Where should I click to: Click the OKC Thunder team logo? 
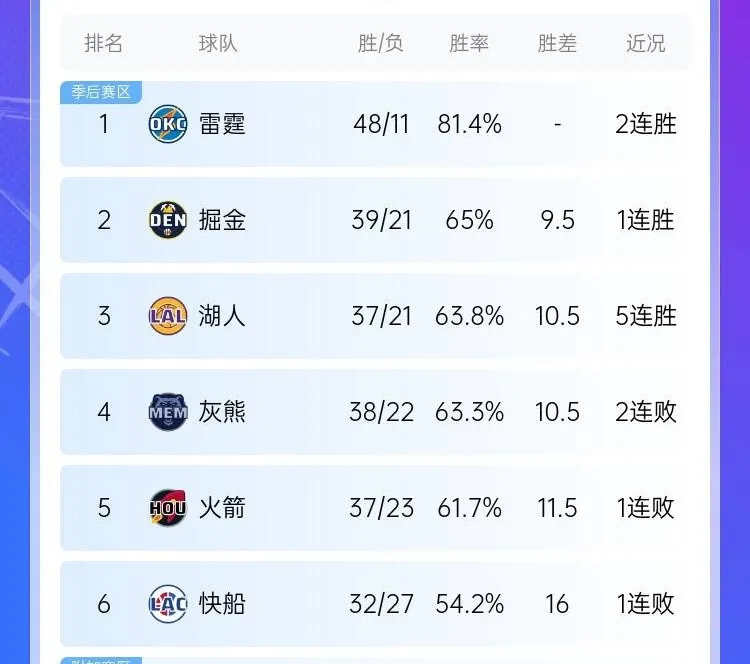168,124
